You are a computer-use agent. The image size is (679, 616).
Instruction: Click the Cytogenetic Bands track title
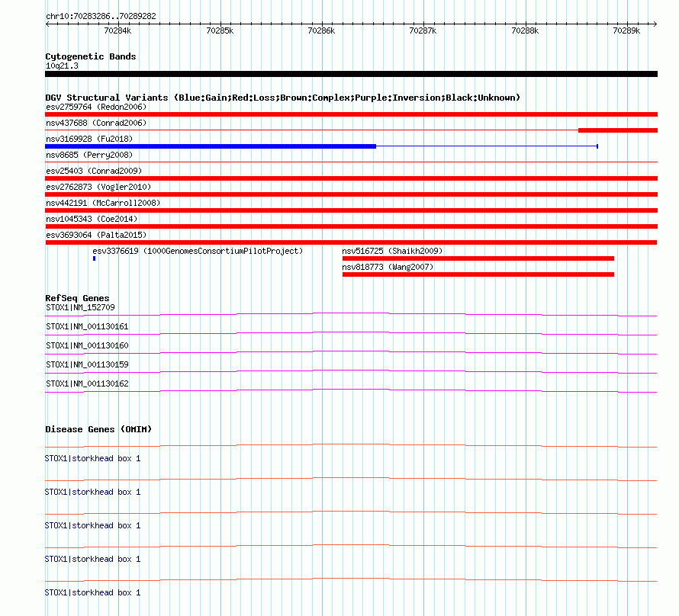[91, 56]
